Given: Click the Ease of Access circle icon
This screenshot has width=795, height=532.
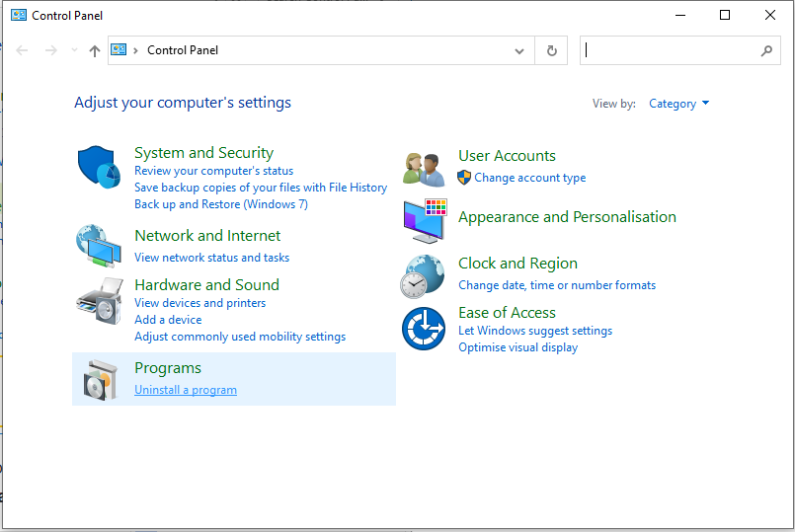Looking at the screenshot, I should tap(424, 329).
